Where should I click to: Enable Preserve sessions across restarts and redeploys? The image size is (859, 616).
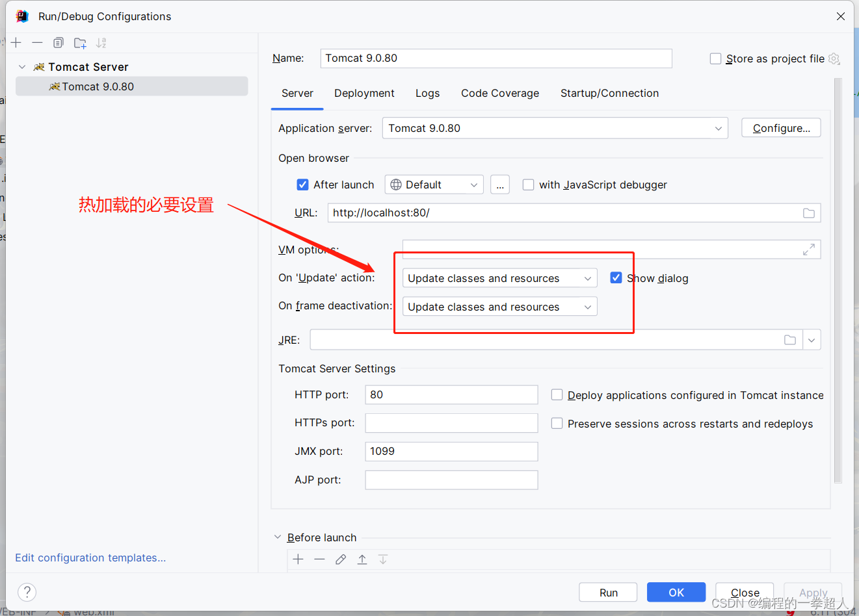click(557, 424)
